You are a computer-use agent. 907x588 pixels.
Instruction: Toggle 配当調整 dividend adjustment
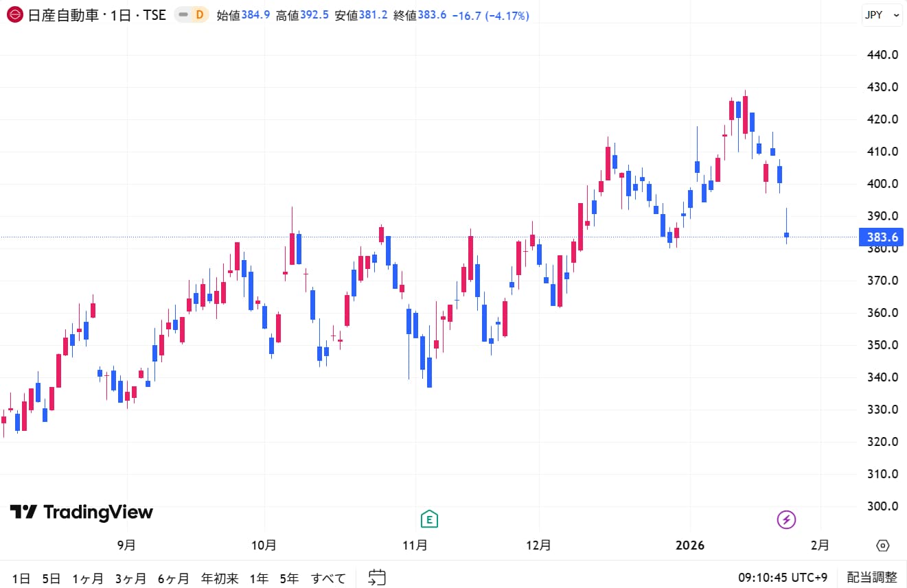[x=871, y=578]
